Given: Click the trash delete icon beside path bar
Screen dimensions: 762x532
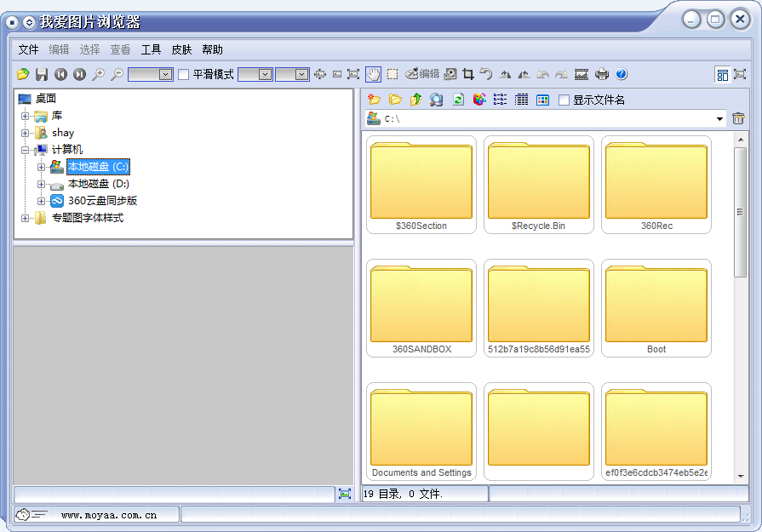Looking at the screenshot, I should pos(738,119).
